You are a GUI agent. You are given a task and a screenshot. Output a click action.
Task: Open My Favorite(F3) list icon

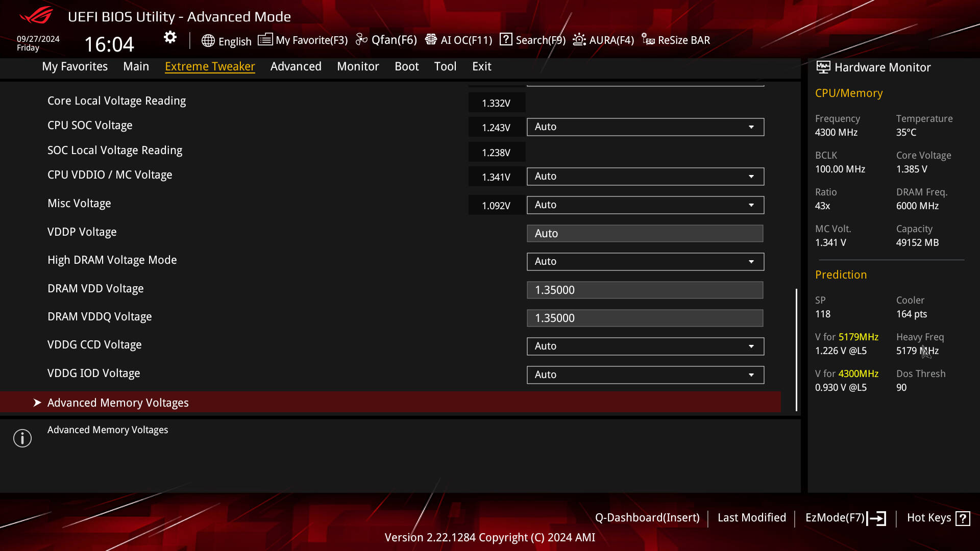265,39
